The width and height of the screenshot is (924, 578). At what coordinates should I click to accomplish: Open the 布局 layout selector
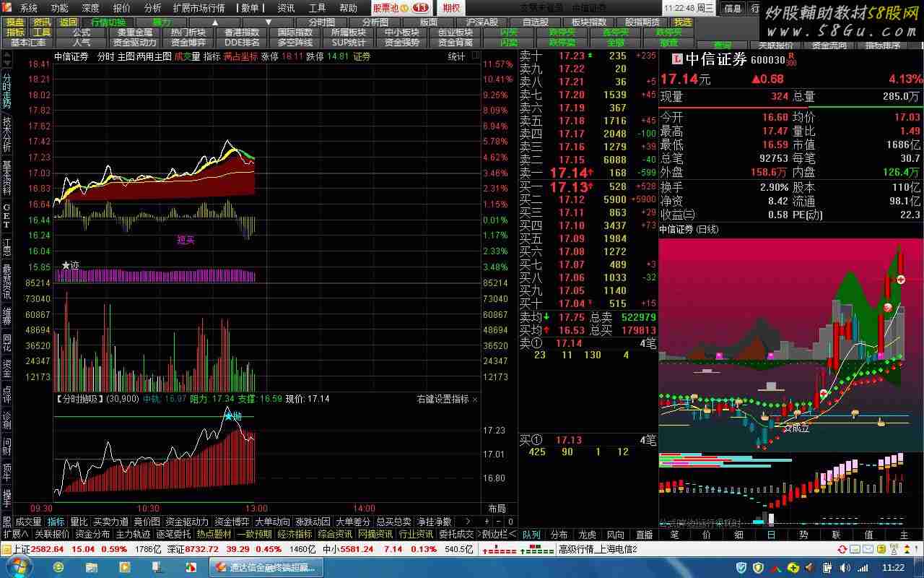point(497,509)
